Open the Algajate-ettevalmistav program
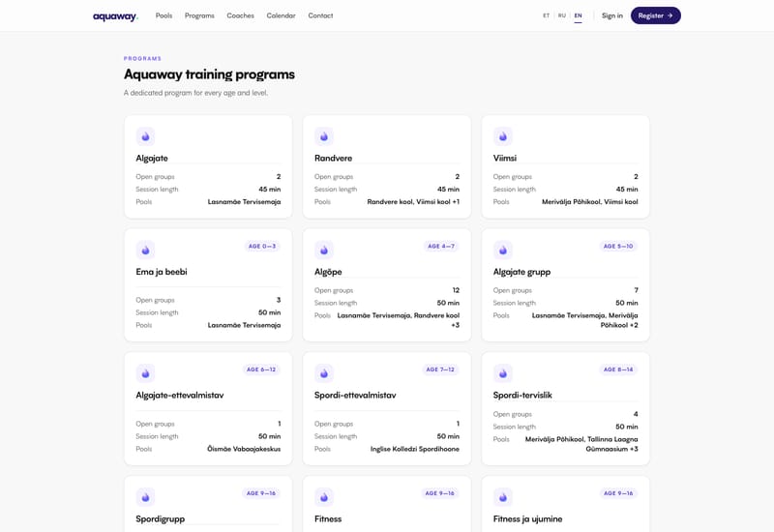Screen dimensions: 774x532 (180, 396)
